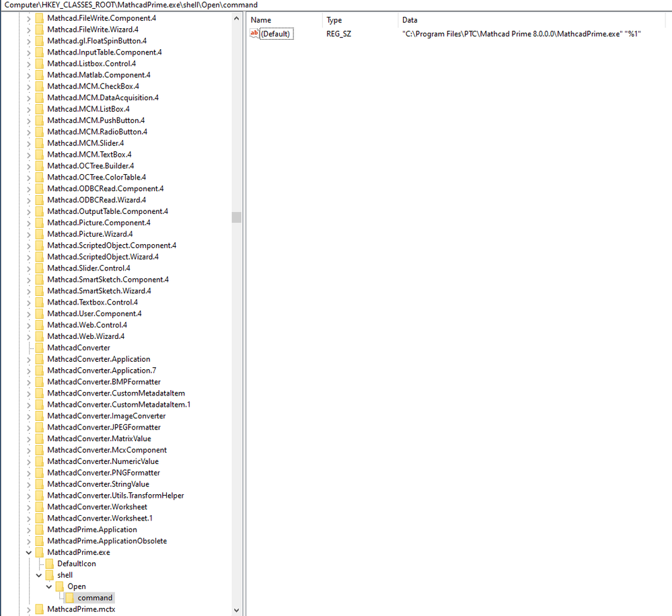The height and width of the screenshot is (616, 672).
Task: Collapse the shell subkey
Action: (39, 575)
